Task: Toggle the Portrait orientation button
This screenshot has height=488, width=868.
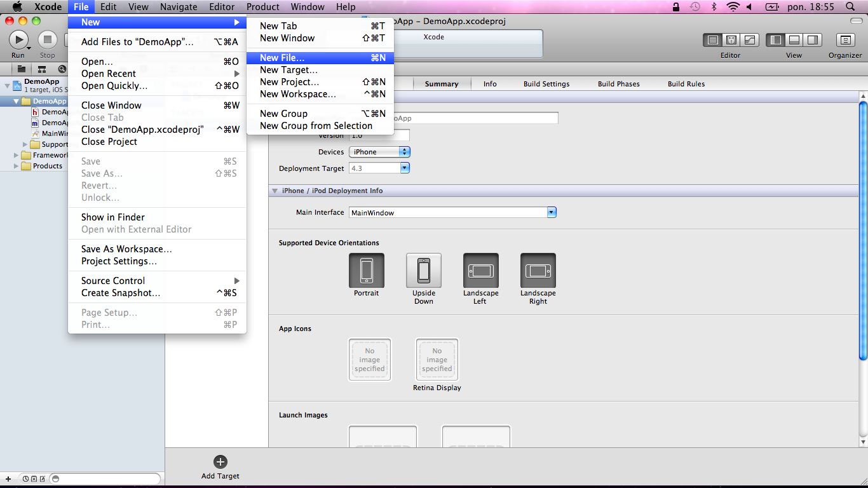Action: [x=366, y=271]
